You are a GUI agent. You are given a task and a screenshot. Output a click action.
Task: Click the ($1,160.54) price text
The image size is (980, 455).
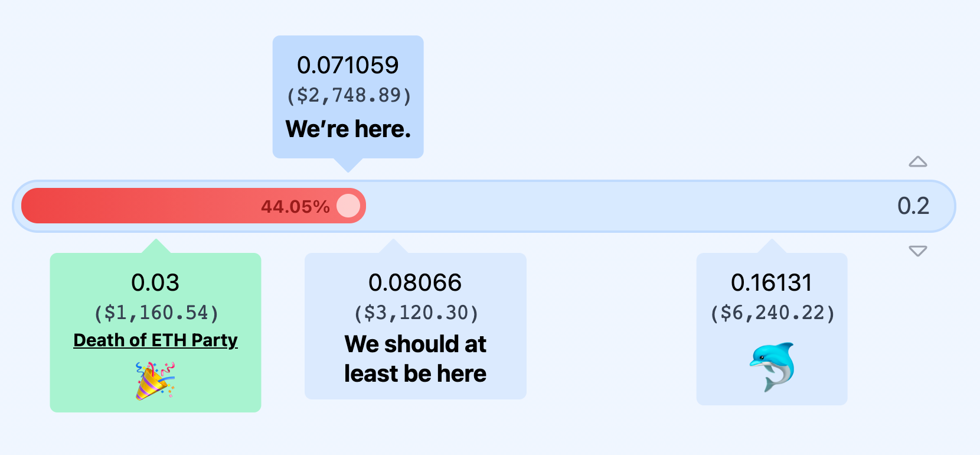click(x=156, y=313)
